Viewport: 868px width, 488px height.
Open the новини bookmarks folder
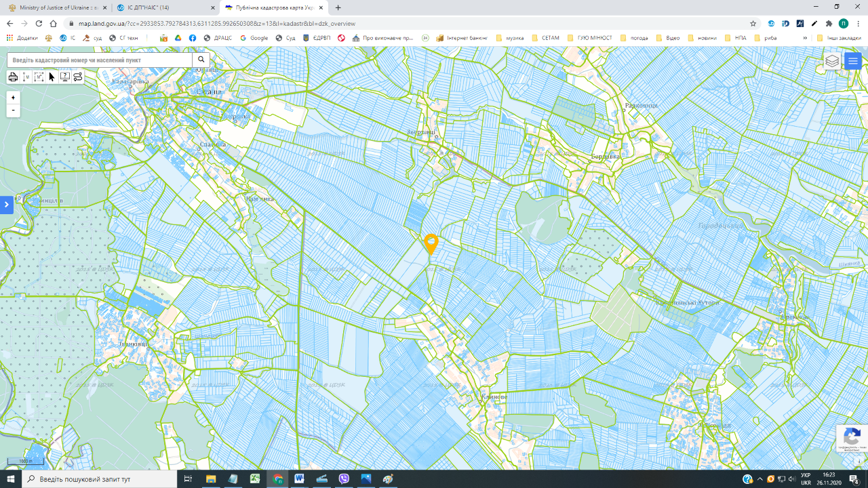pos(703,38)
